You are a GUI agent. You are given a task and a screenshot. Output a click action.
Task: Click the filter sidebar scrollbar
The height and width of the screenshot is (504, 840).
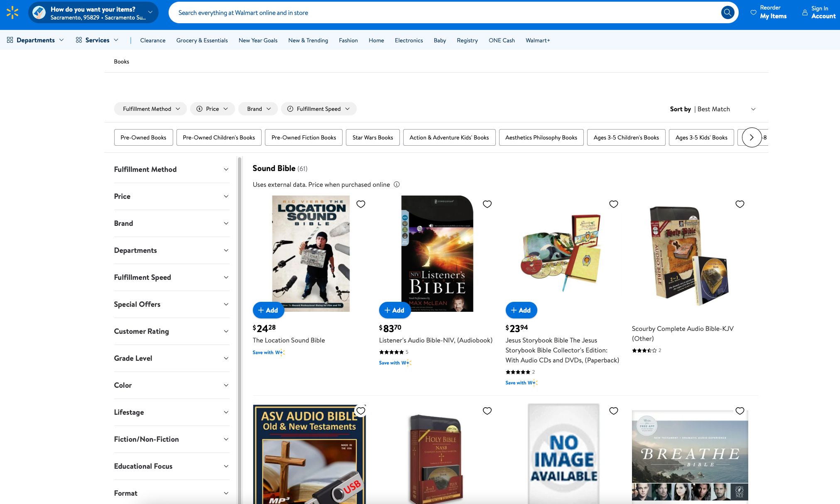239,291
